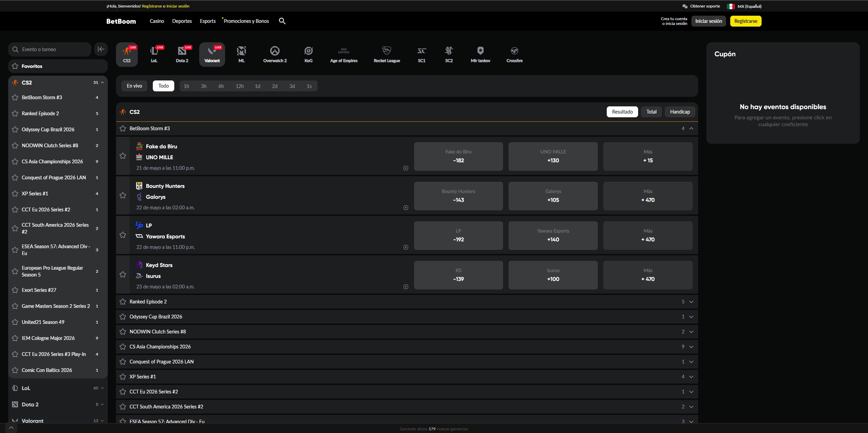The image size is (868, 433).
Task: Open the Valorant game category icon
Action: click(212, 55)
